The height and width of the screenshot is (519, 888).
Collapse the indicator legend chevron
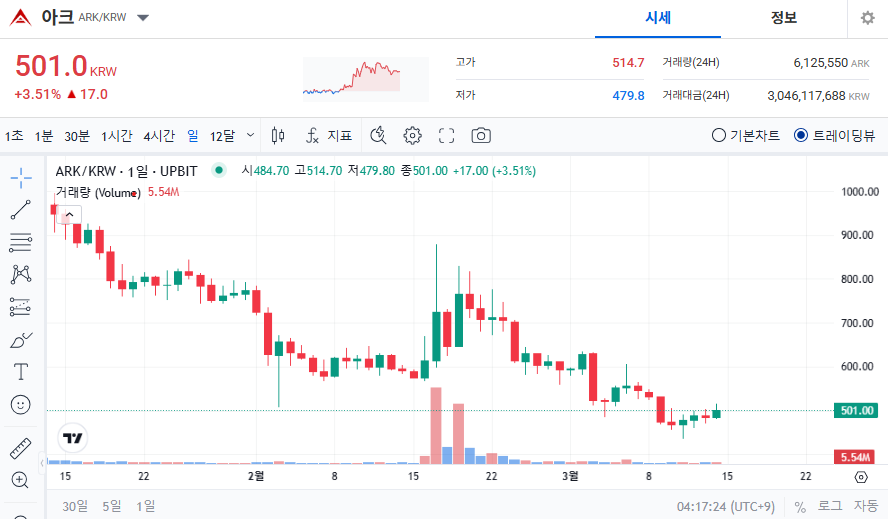click(70, 215)
